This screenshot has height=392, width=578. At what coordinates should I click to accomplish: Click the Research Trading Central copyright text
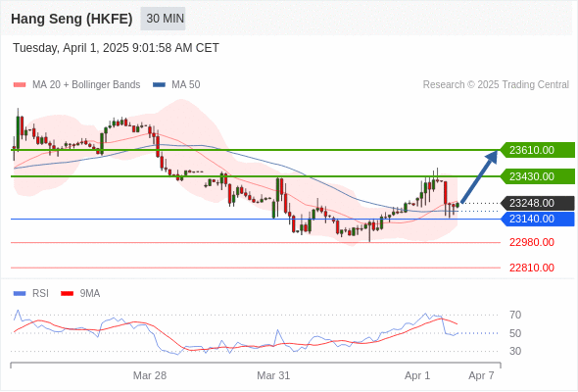pyautogui.click(x=496, y=85)
